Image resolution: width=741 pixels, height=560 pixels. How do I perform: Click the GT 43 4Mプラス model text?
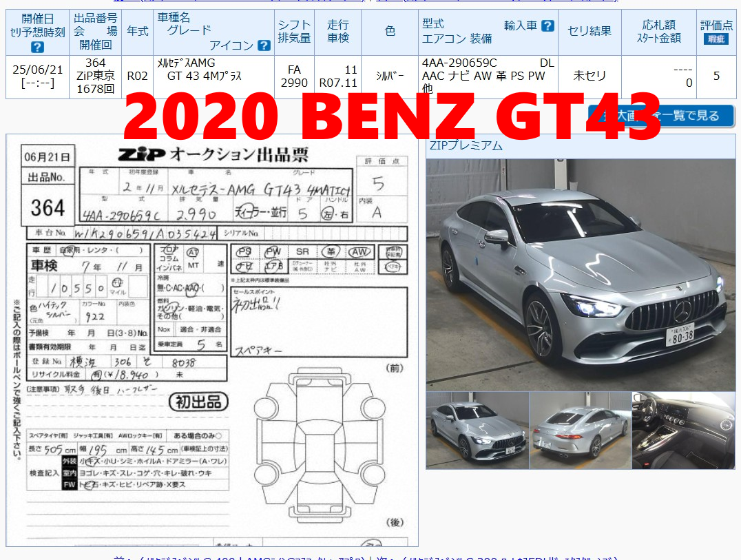point(204,76)
